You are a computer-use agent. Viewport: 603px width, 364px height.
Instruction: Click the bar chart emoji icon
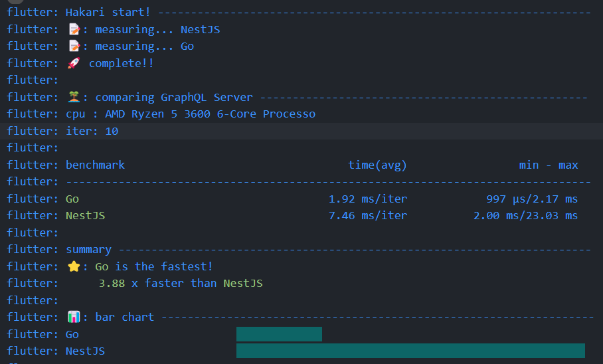pos(74,317)
